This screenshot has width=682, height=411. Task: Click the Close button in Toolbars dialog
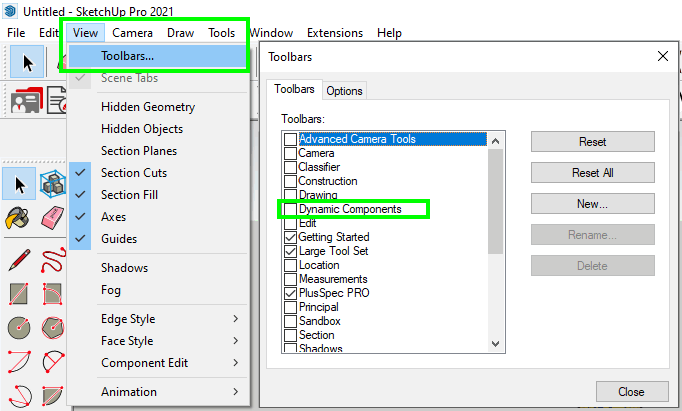pos(632,391)
